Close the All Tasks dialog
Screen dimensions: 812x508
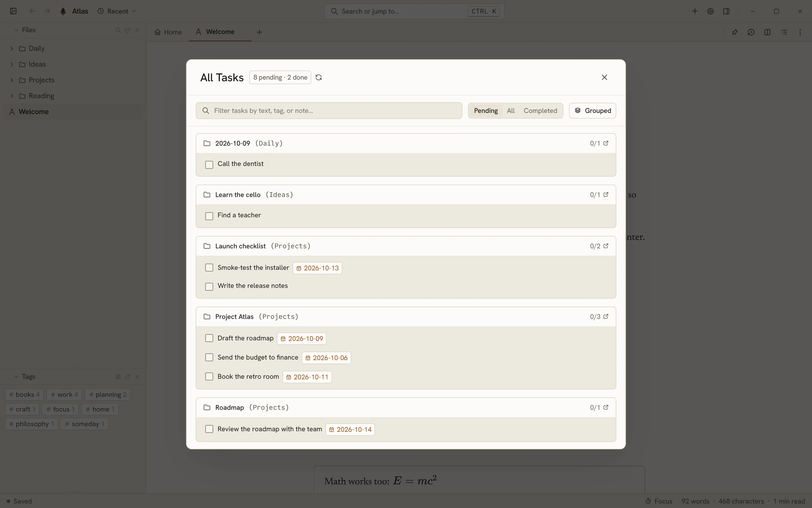pos(604,77)
